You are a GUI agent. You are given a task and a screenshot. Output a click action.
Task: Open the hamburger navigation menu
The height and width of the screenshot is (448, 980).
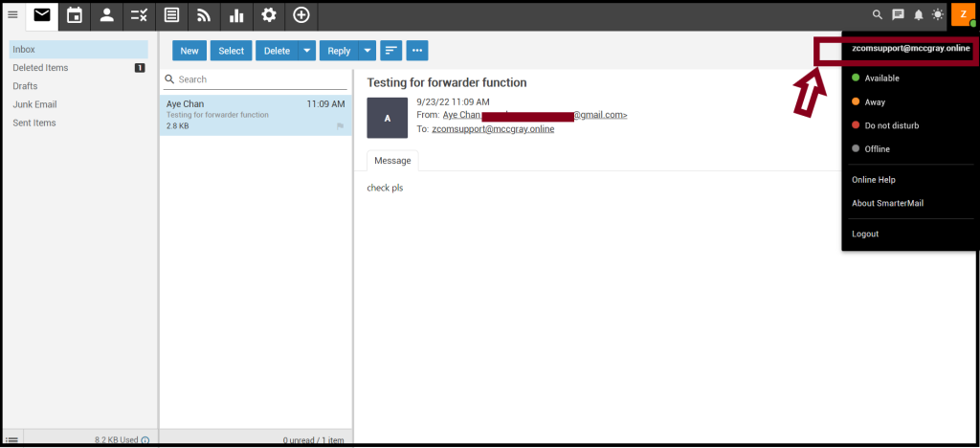coord(12,15)
